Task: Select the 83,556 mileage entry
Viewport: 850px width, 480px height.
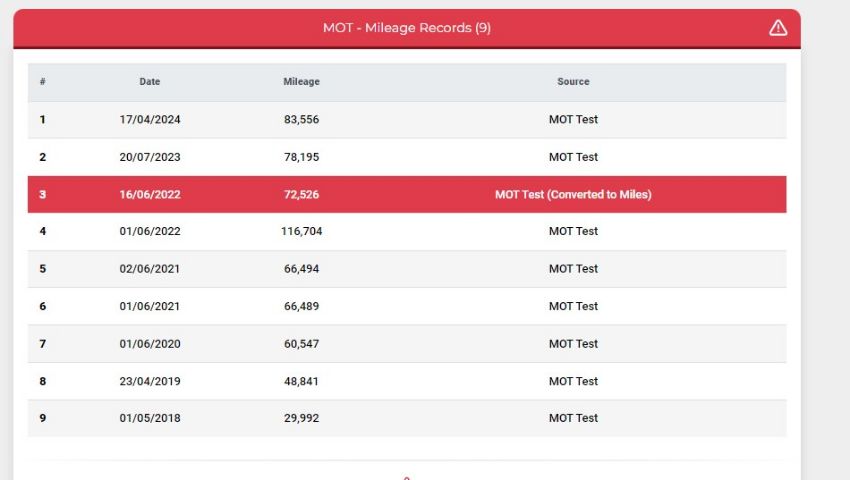Action: pos(301,119)
